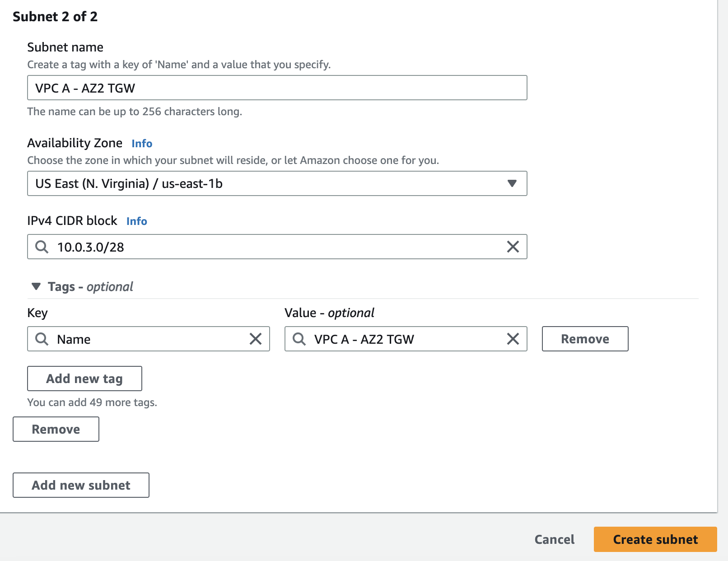Cancel subnet creation
728x561 pixels.
[554, 539]
